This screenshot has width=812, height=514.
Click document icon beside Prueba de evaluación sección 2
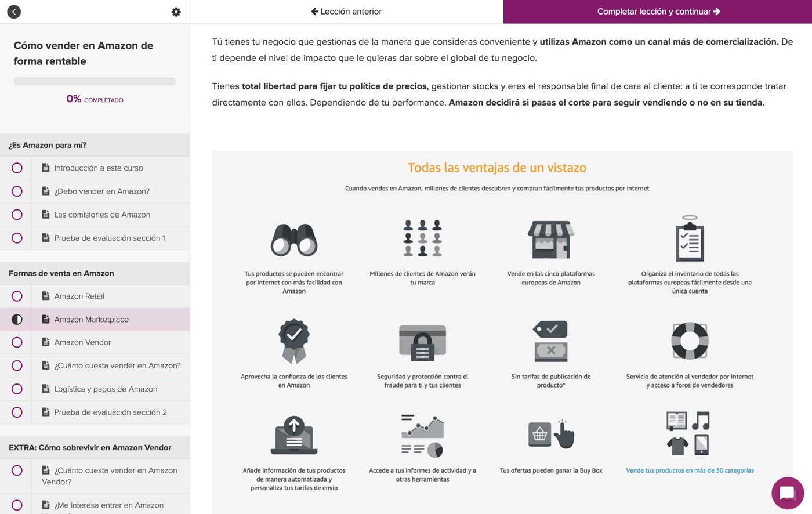[x=46, y=412]
